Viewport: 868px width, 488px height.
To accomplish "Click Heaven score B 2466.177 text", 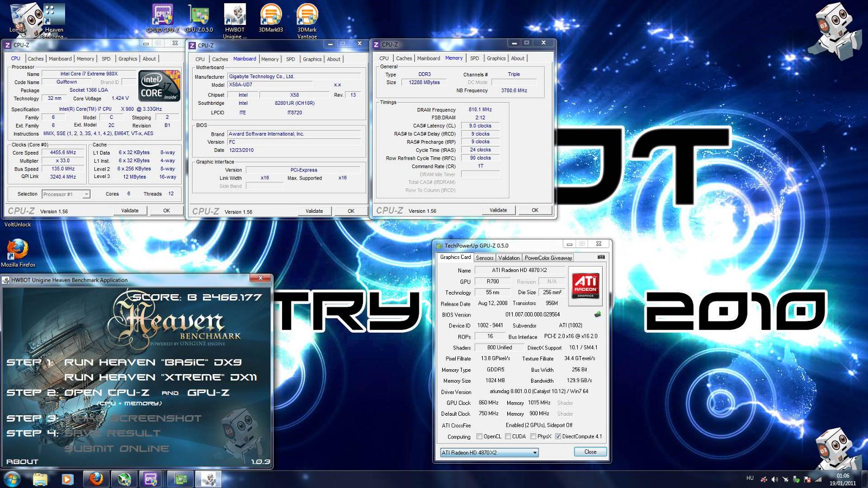I will pos(197,297).
